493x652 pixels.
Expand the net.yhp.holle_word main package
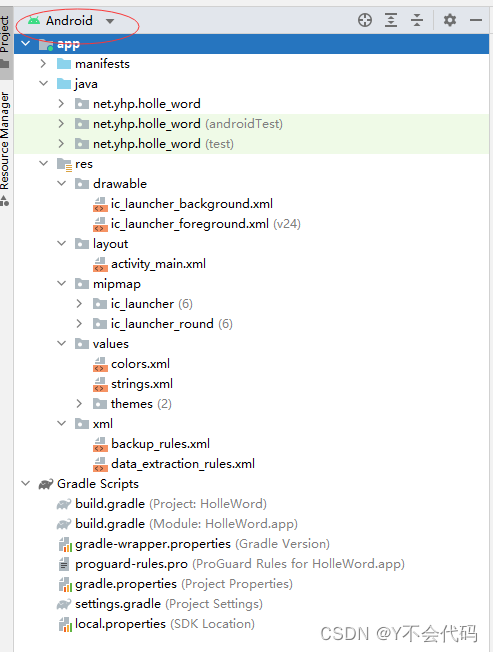[x=62, y=104]
